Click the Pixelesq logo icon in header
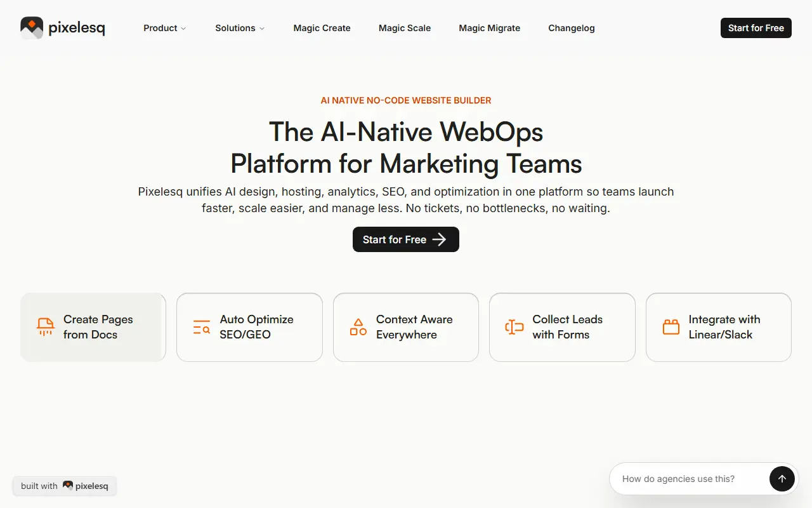The height and width of the screenshot is (508, 812). (x=32, y=28)
